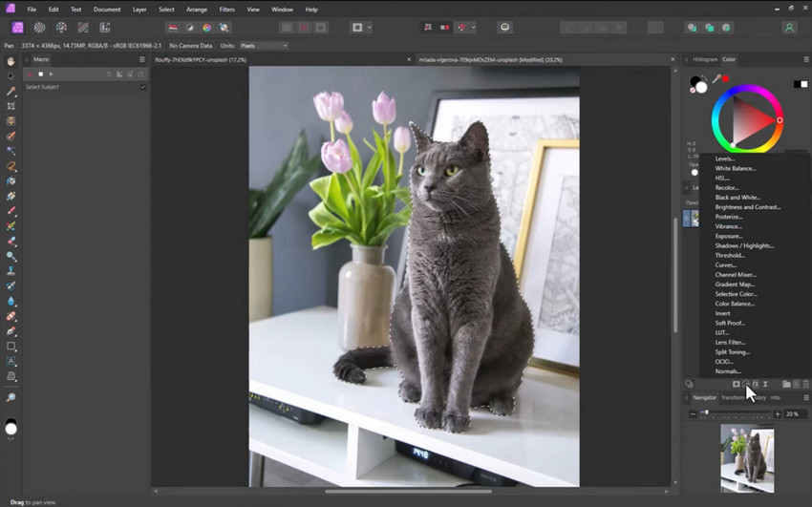This screenshot has height=507, width=812.
Task: Delete the selected layer with trash icon
Action: 805,384
